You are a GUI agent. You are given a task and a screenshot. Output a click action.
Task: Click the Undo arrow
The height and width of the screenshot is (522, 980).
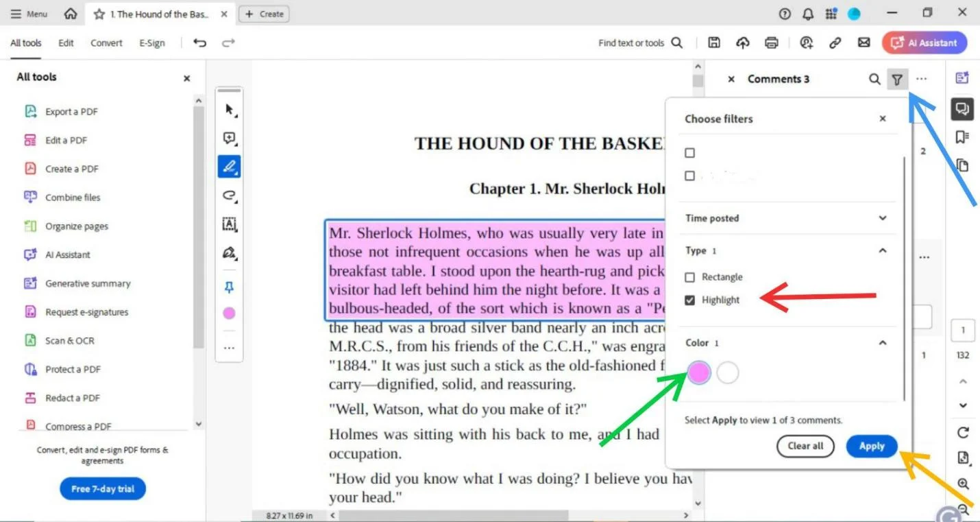click(x=199, y=43)
